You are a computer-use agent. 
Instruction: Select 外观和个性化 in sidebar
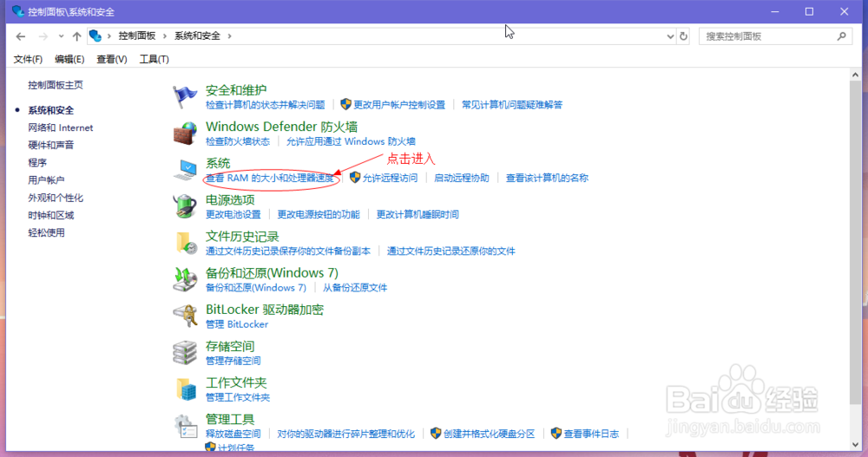pyautogui.click(x=56, y=198)
